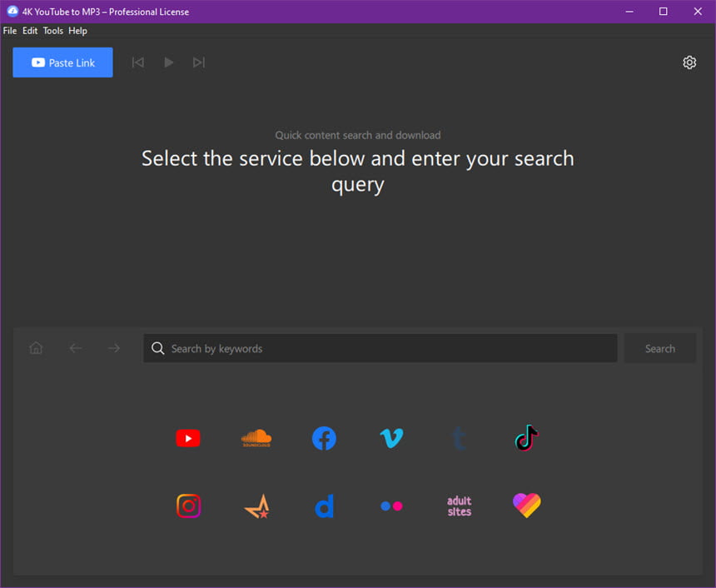Click the Paste Link button
This screenshot has width=716, height=588.
[62, 62]
